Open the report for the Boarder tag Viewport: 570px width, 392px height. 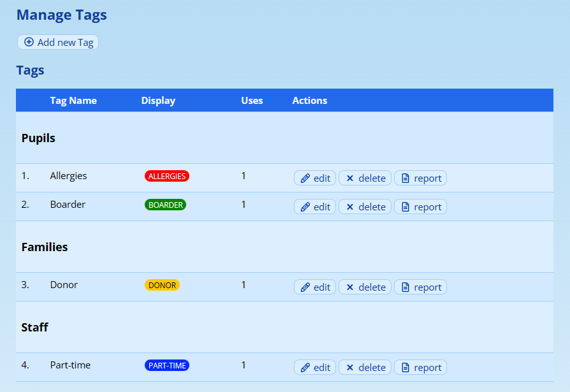(x=420, y=207)
